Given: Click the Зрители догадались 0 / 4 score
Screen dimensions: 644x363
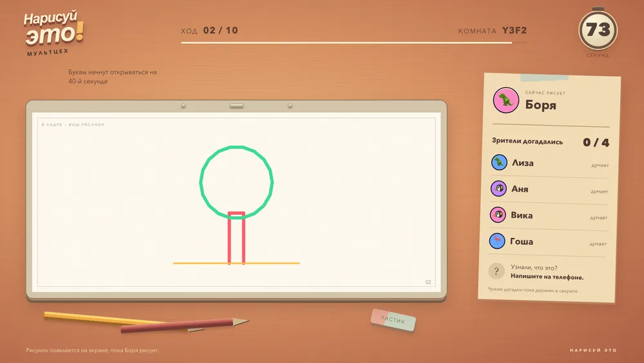Looking at the screenshot, I should (551, 142).
